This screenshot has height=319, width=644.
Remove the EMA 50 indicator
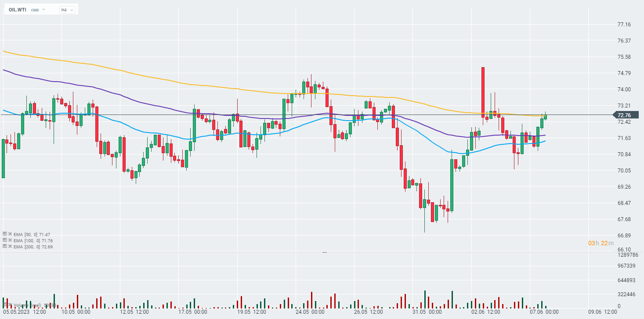(10, 234)
